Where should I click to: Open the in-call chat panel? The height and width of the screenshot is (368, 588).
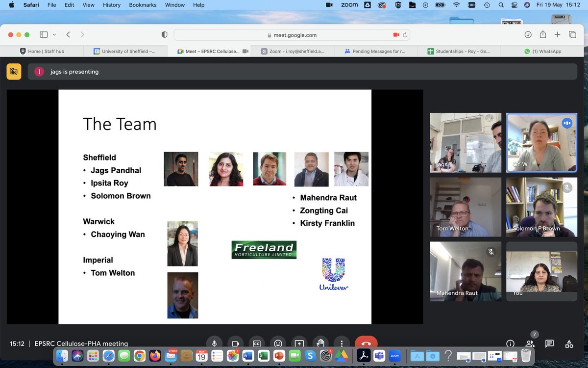coord(549,343)
